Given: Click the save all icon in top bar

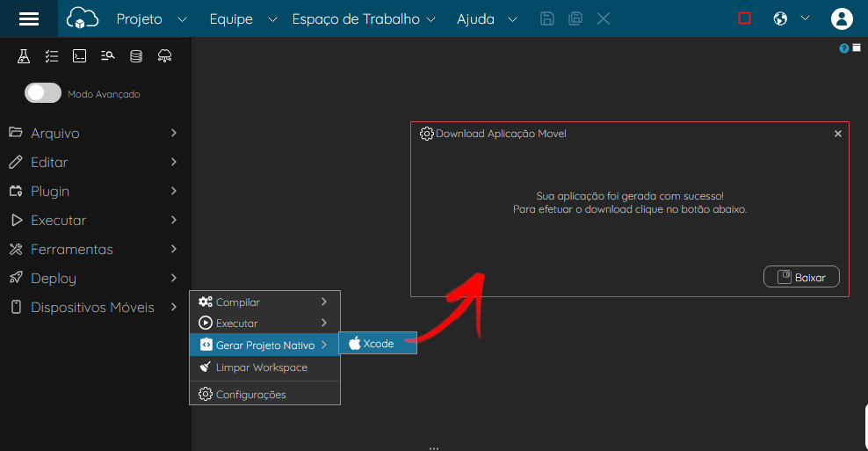Looking at the screenshot, I should [x=575, y=18].
